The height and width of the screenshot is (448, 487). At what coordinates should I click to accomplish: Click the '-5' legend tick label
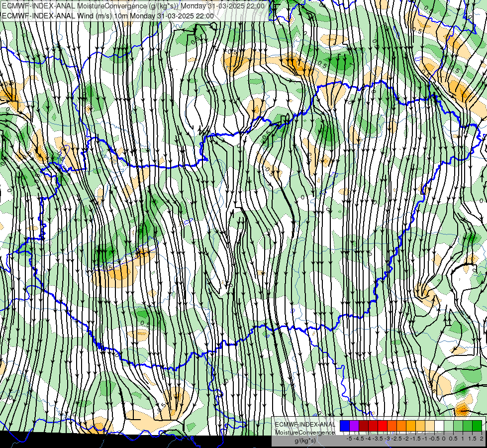349,439
